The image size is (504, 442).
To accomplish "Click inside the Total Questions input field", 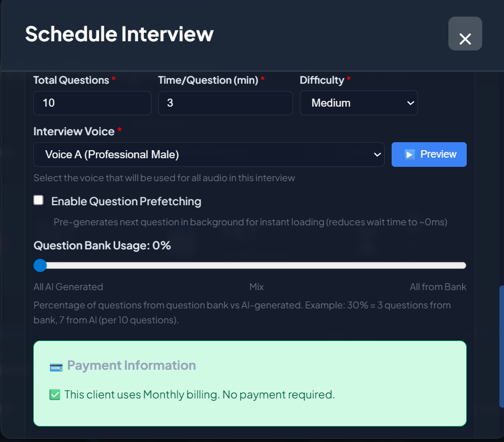I will [x=92, y=103].
